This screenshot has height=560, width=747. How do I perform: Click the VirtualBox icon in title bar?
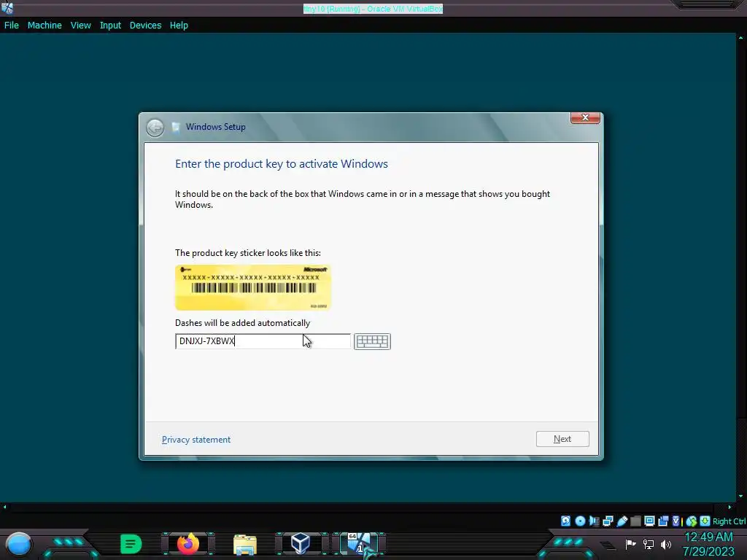click(x=7, y=7)
